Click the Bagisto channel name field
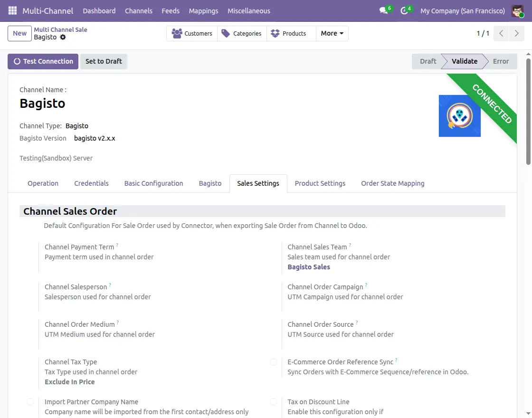Image resolution: width=532 pixels, height=418 pixels. pos(42,103)
